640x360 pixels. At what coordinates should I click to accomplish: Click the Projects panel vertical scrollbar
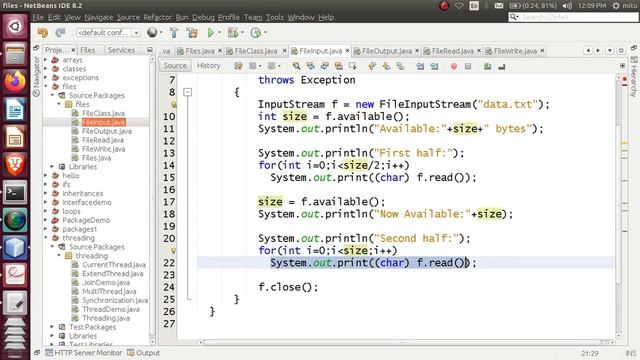point(153,200)
